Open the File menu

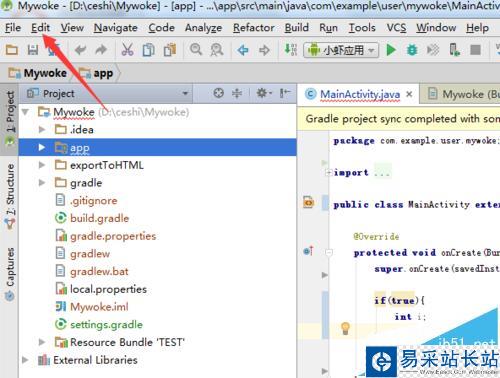pos(13,28)
